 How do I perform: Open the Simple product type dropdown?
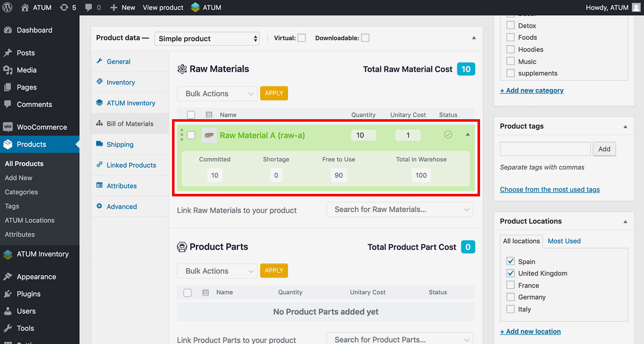coord(207,39)
